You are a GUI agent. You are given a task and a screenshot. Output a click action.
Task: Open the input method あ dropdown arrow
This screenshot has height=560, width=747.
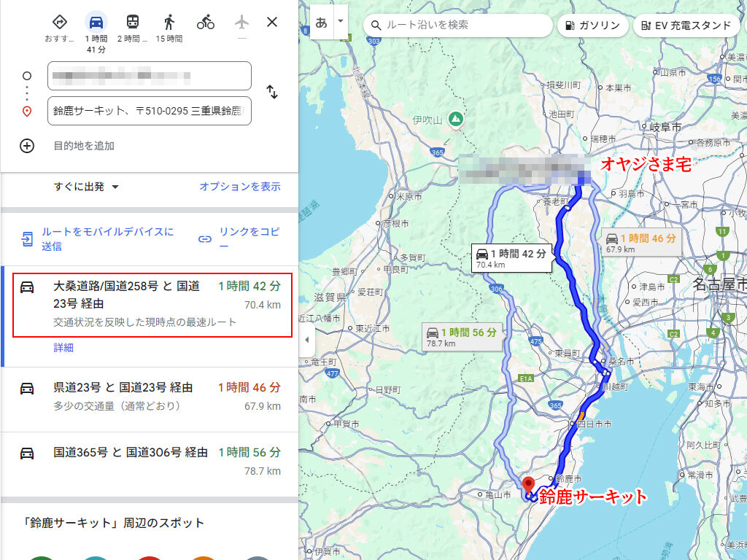[x=340, y=21]
